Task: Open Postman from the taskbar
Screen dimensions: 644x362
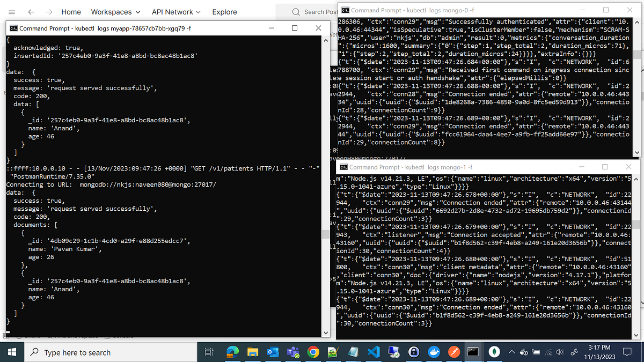Action: (453, 352)
